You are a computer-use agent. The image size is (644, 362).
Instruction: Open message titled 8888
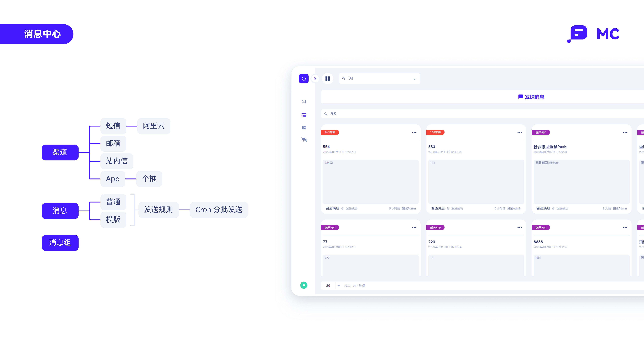[x=538, y=242]
